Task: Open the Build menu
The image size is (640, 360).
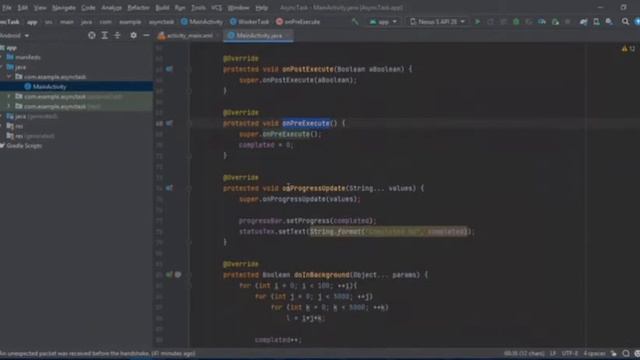Action: coord(162,8)
